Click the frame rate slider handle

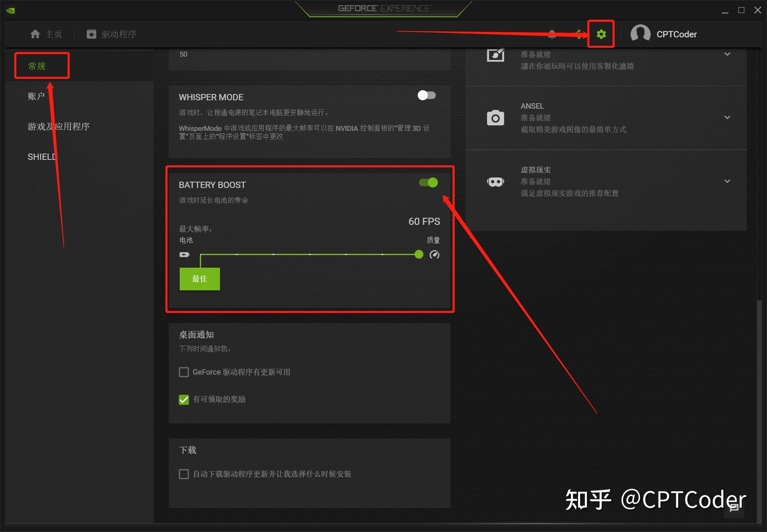(x=419, y=254)
